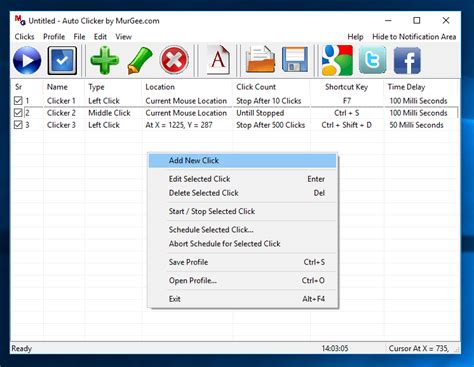The height and width of the screenshot is (367, 474).
Task: Choose Add New Click from context menu
Action: 243,160
